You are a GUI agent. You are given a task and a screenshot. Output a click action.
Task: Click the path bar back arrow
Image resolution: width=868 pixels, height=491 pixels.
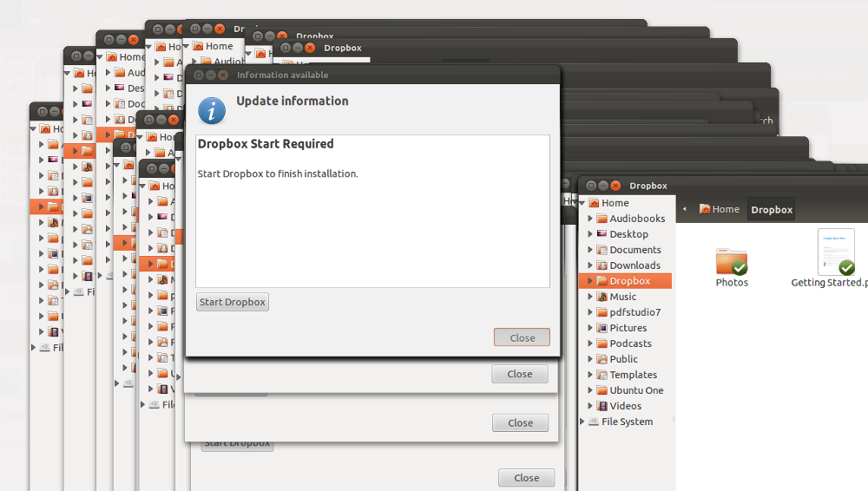pyautogui.click(x=685, y=209)
